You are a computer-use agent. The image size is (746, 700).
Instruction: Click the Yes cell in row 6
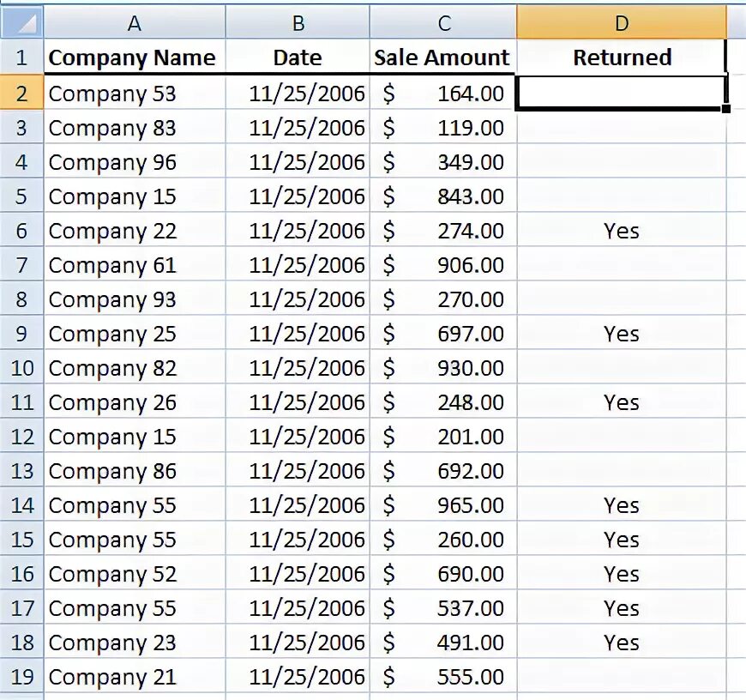point(622,231)
